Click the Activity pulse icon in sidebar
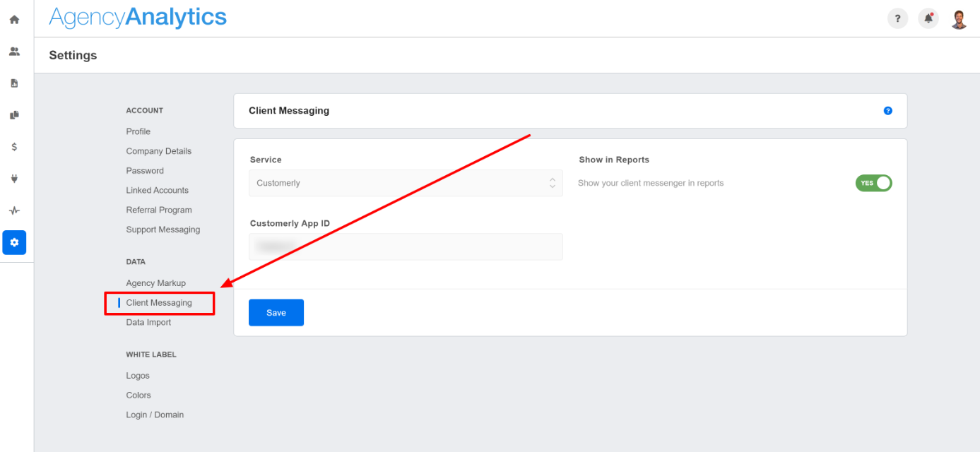The width and height of the screenshot is (980, 452). click(x=14, y=210)
